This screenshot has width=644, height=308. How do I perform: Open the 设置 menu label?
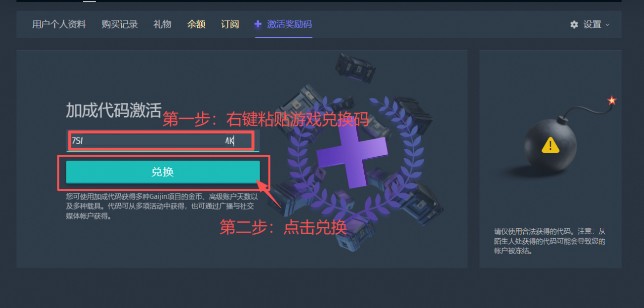click(592, 24)
